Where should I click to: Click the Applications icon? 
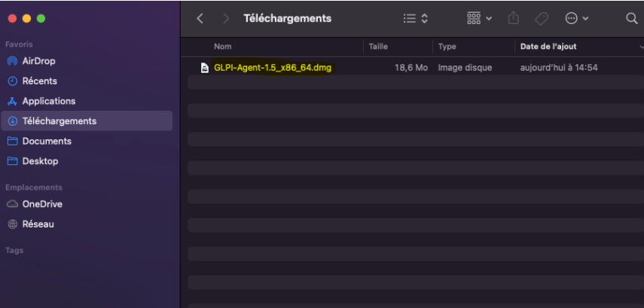[13, 101]
